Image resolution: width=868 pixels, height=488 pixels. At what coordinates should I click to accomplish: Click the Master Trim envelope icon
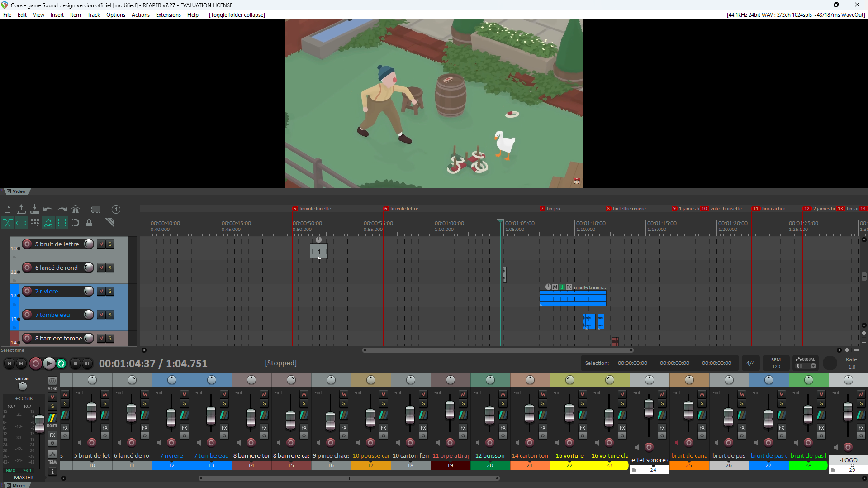(52, 454)
